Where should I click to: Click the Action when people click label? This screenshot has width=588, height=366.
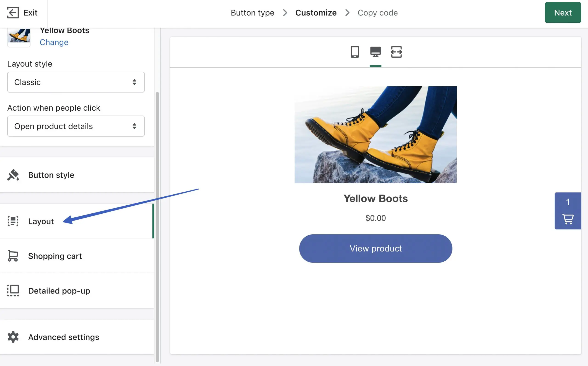pos(54,108)
